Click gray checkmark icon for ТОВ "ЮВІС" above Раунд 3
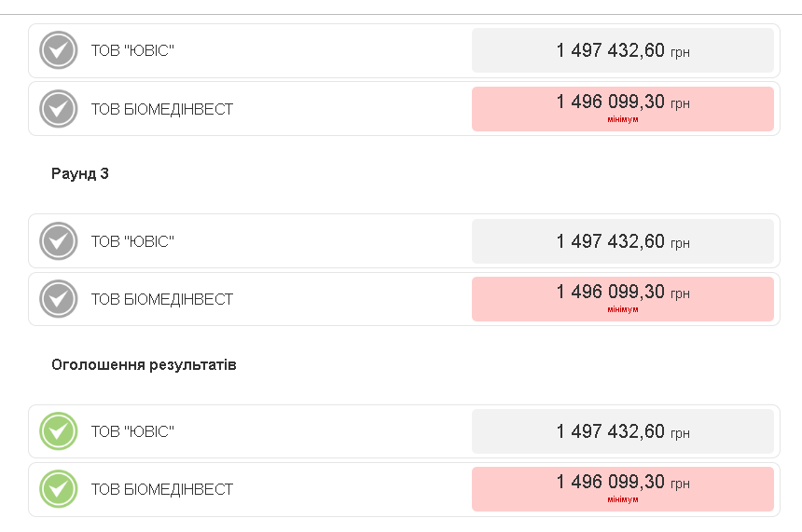 tap(59, 50)
